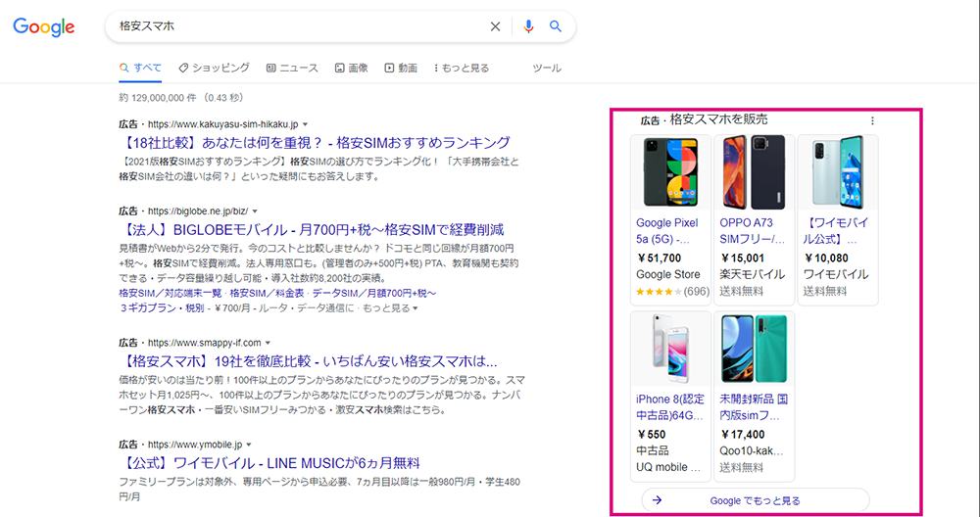This screenshot has height=517, width=980.
Task: Open the three-dot menu of the shopping ads panel
Action: coord(872,120)
